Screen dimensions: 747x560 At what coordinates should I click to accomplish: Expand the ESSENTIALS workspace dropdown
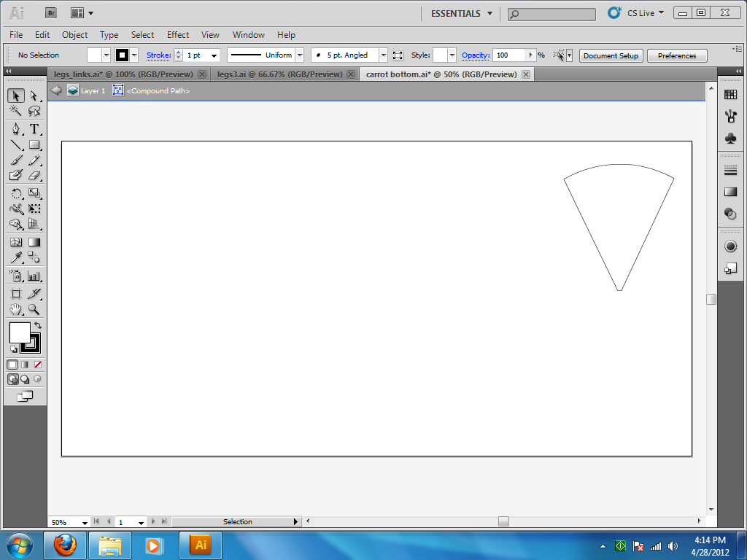(x=489, y=13)
